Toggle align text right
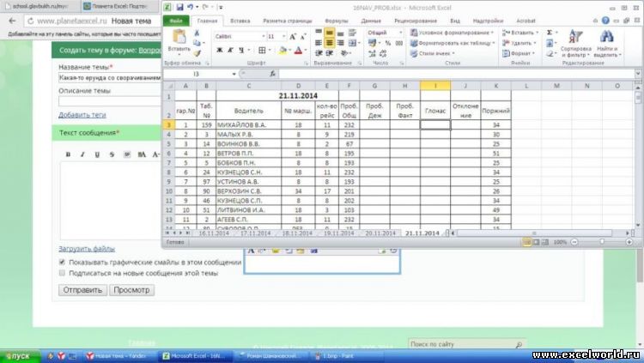 coord(341,42)
